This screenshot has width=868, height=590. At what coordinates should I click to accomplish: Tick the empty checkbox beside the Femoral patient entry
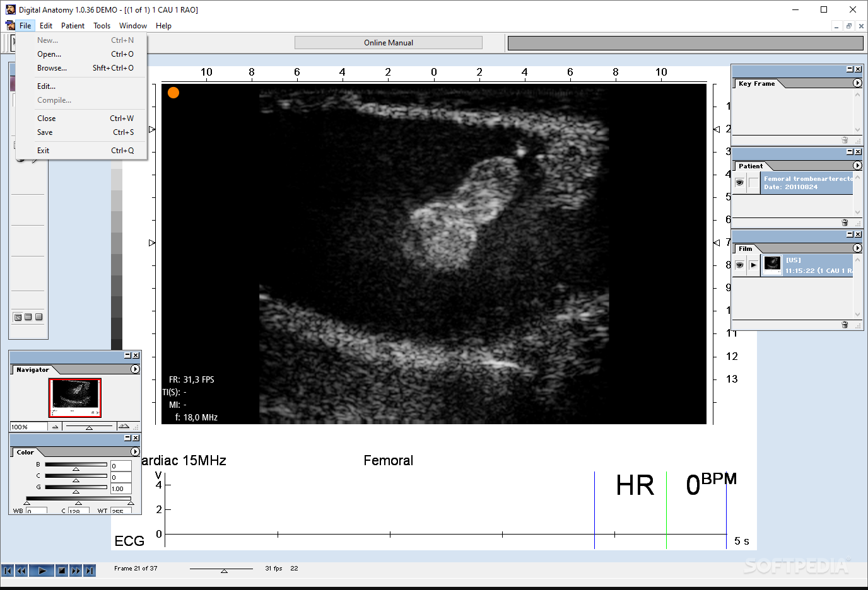[753, 183]
